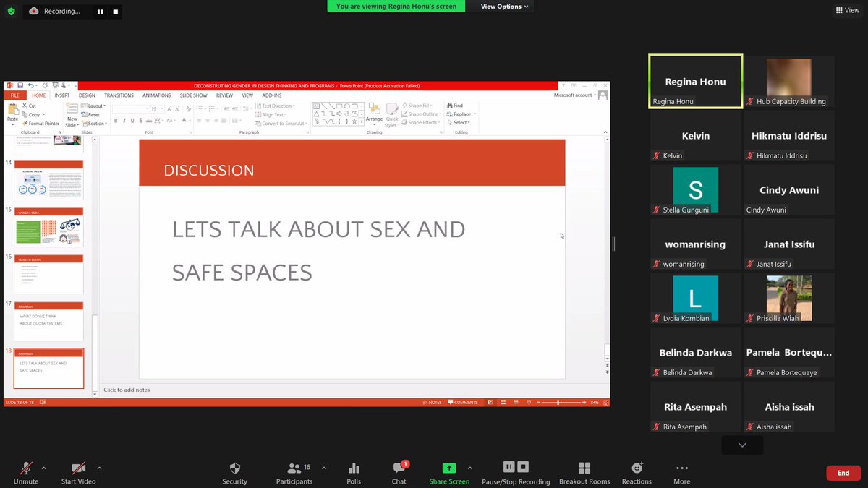
Task: Click Reset slide button
Action: point(91,114)
